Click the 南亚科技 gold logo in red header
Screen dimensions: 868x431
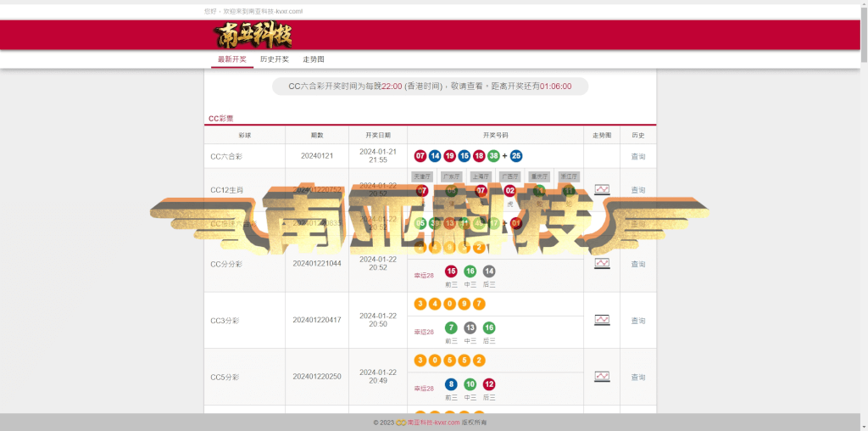[253, 35]
